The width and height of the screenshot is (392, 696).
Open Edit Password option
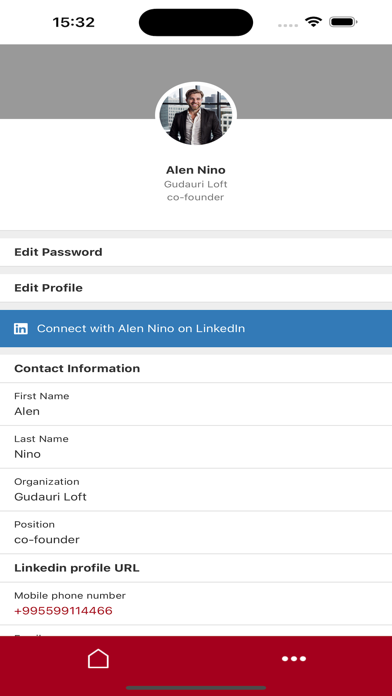(x=196, y=252)
